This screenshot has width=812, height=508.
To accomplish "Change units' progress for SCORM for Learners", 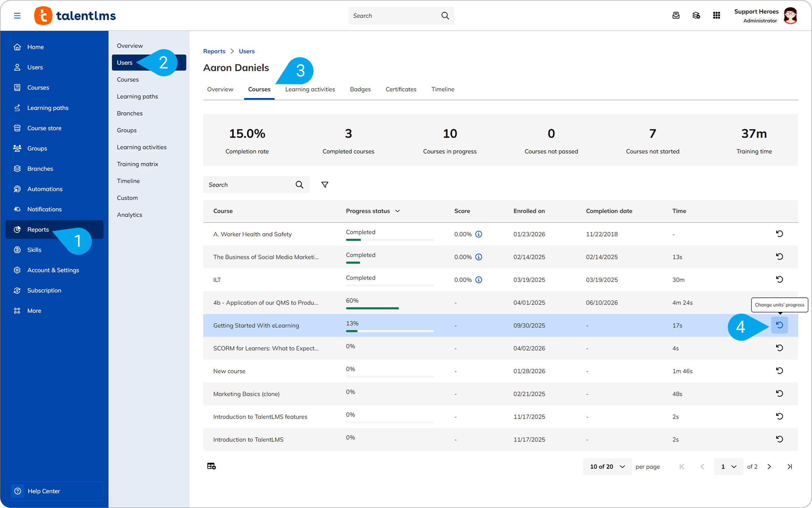I will click(x=780, y=348).
